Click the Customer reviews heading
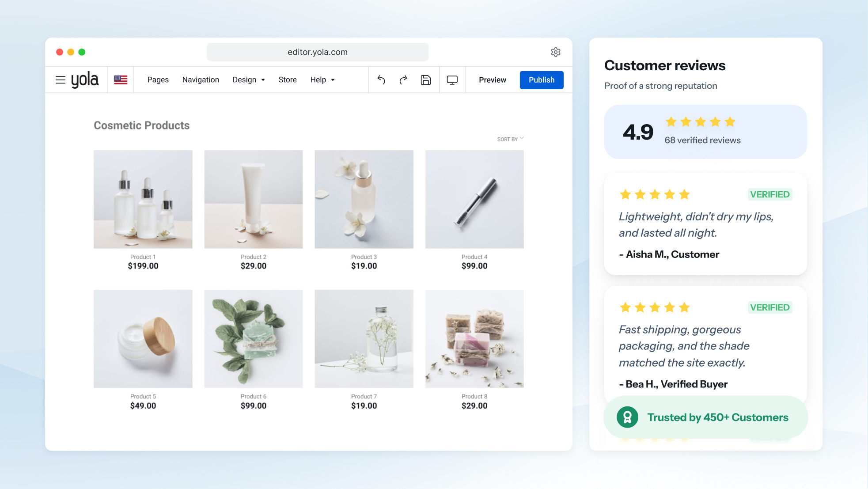Viewport: 868px width, 489px height. tap(665, 65)
